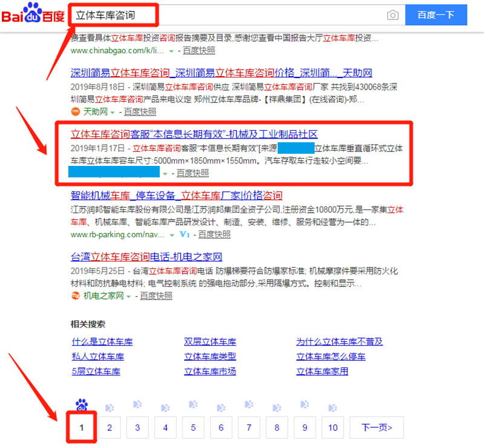Click the www.rb-parking.com result URL
This screenshot has height=448, width=484.
pyautogui.click(x=117, y=235)
